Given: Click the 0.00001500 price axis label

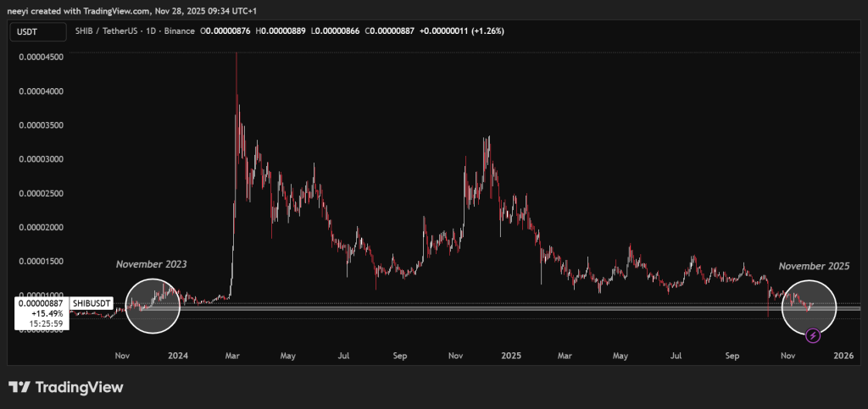Looking at the screenshot, I should coord(41,262).
